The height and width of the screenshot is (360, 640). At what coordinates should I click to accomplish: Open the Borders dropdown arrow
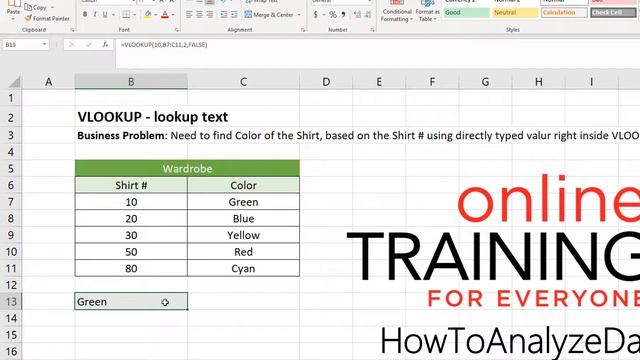point(134,15)
